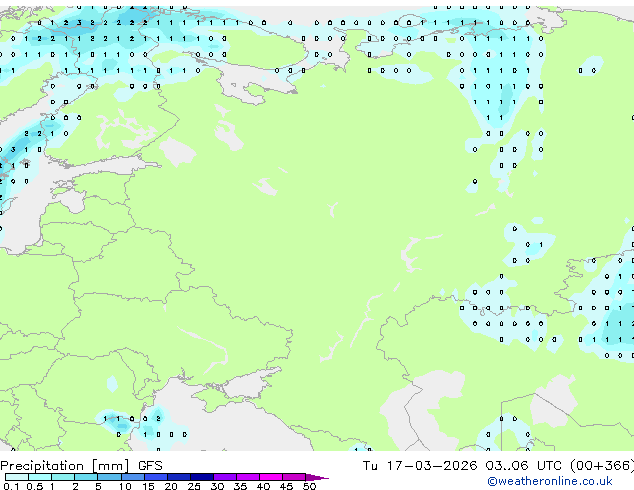The width and height of the screenshot is (634, 490).
Task: Click the 20–25 mm legend color swatch
Action: (x=178, y=477)
